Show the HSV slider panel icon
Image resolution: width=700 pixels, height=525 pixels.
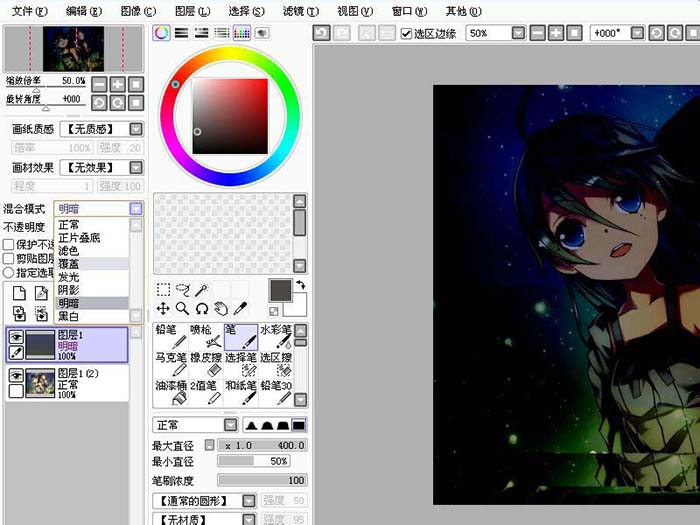click(x=201, y=33)
